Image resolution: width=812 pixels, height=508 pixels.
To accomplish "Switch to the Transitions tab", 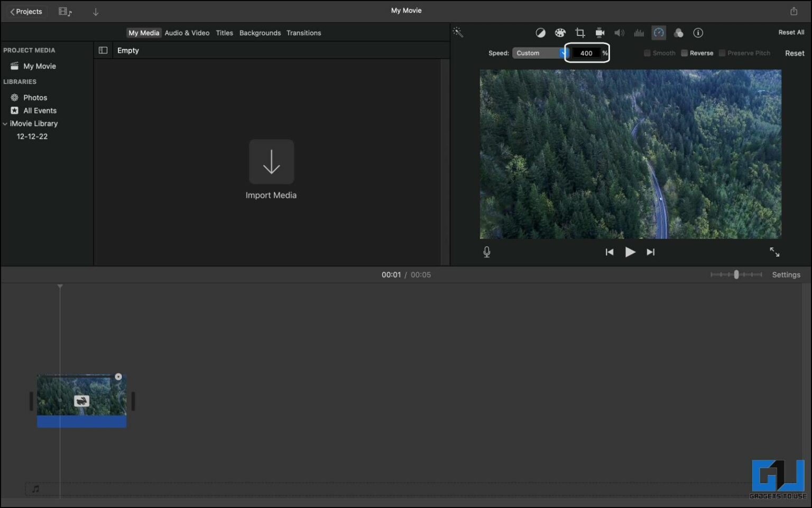I will pyautogui.click(x=304, y=33).
